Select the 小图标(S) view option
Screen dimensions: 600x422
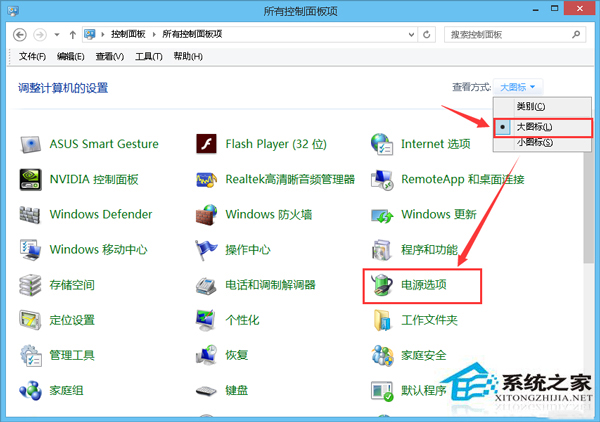coord(543,143)
